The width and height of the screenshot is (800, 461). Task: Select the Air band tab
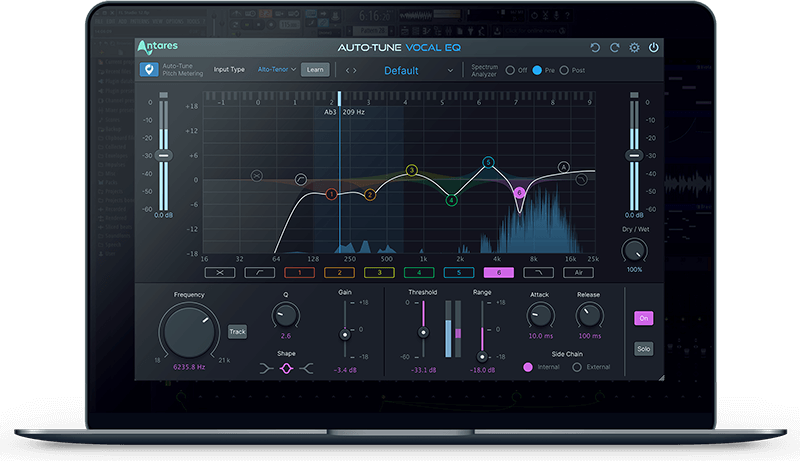578,273
